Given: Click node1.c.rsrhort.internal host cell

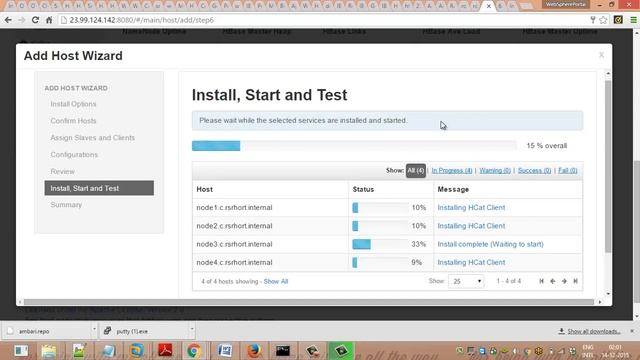Looking at the screenshot, I should (234, 207).
